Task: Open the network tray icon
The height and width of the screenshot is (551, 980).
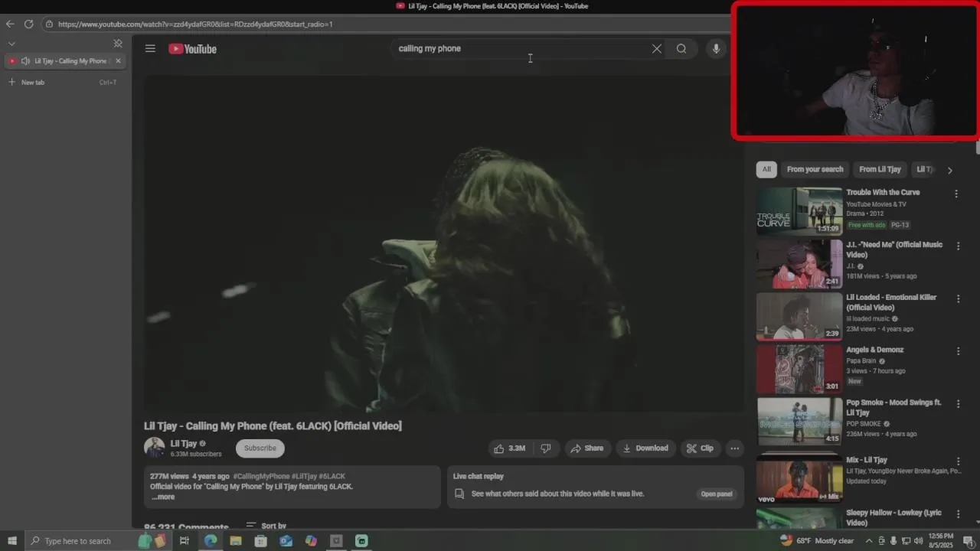Action: pyautogui.click(x=906, y=541)
